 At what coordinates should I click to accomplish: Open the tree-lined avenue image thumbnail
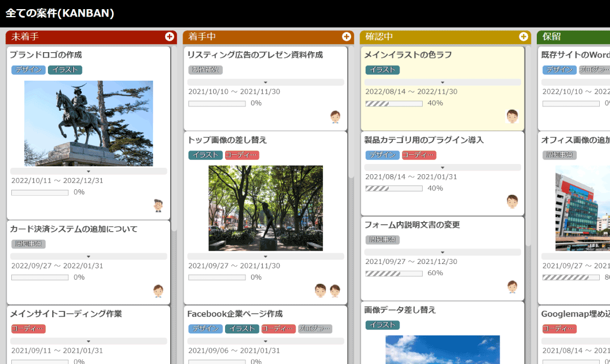pyautogui.click(x=266, y=208)
